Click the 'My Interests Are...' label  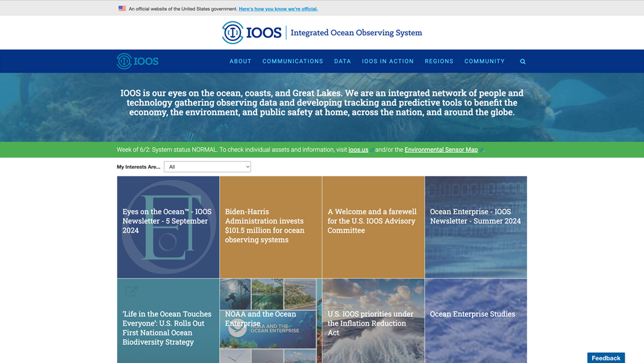coord(138,167)
